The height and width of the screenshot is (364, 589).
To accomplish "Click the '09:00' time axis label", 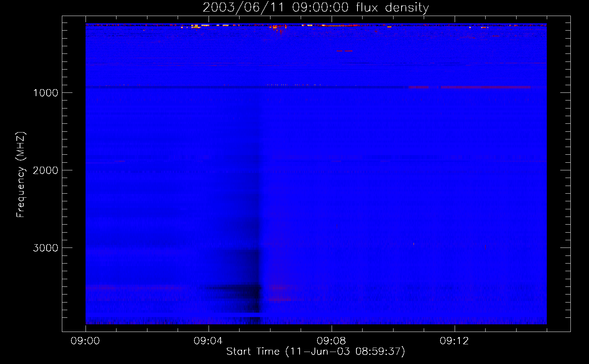I will coord(85,341).
